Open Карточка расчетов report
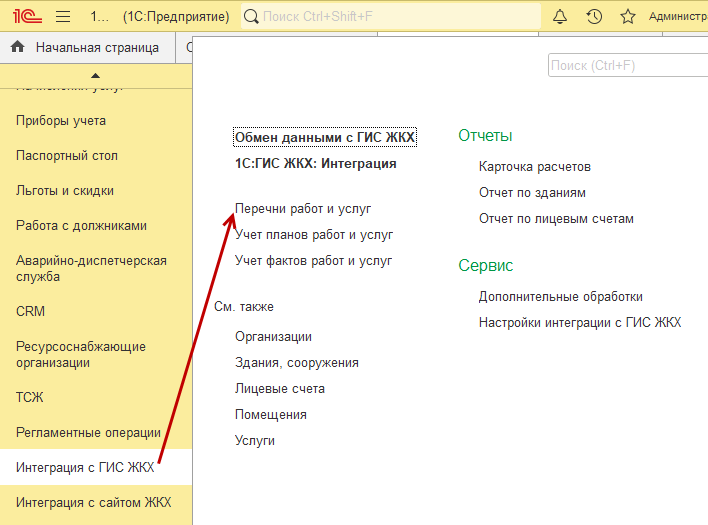The height and width of the screenshot is (525, 708). 535,167
